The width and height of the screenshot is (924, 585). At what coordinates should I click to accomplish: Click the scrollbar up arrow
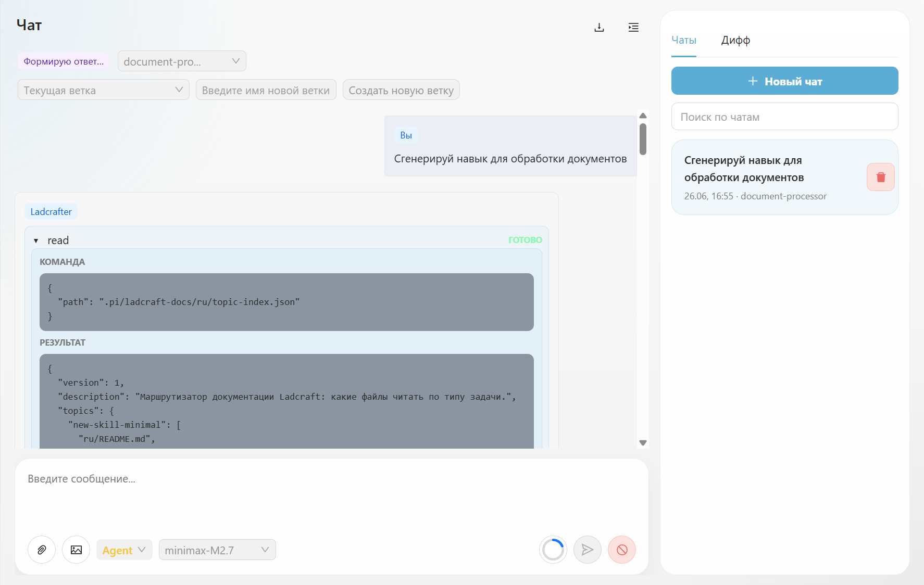(x=643, y=116)
